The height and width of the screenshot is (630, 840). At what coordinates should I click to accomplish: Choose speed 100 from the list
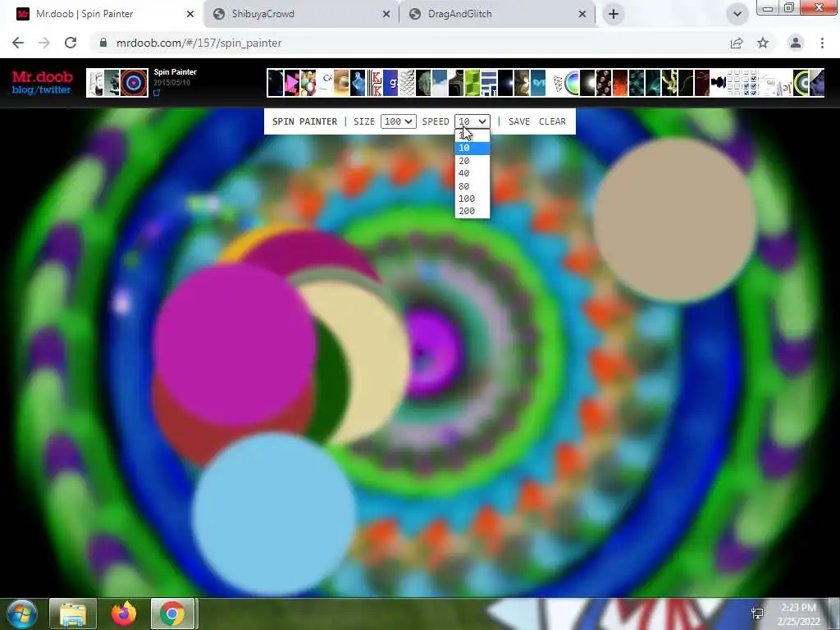[472, 199]
